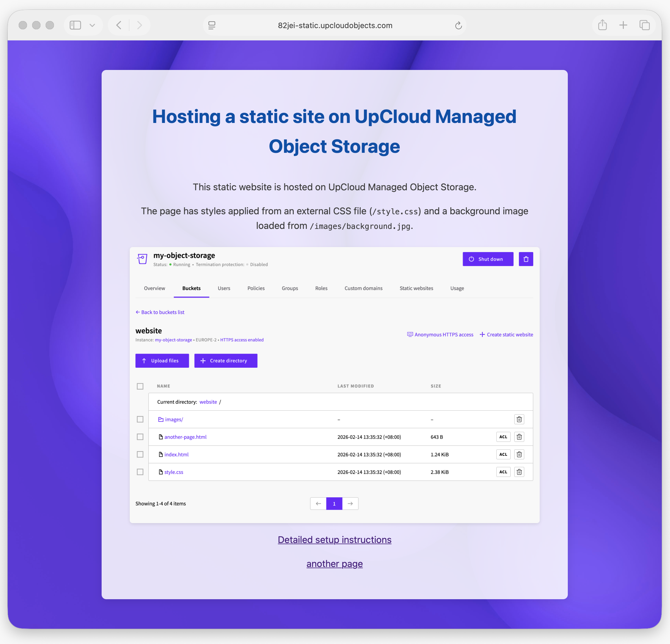Reload the page with the refresh icon
This screenshot has height=644, width=670.
pos(458,25)
